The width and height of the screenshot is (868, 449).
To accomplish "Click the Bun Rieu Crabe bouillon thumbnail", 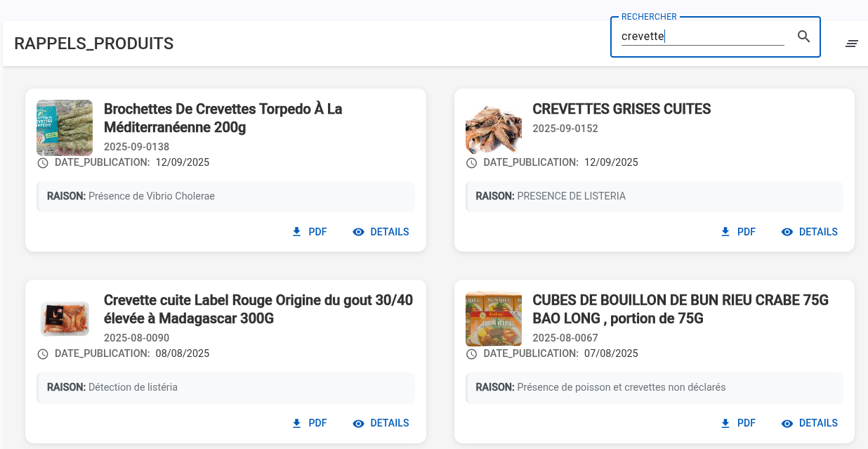I will (494, 318).
